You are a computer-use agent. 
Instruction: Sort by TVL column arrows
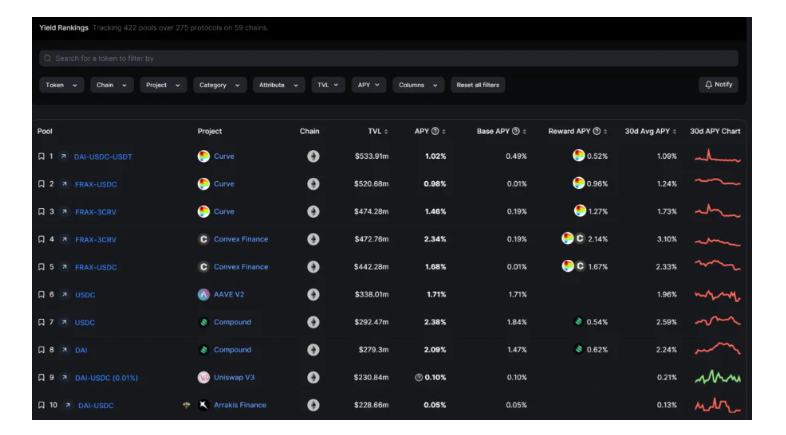coord(386,131)
